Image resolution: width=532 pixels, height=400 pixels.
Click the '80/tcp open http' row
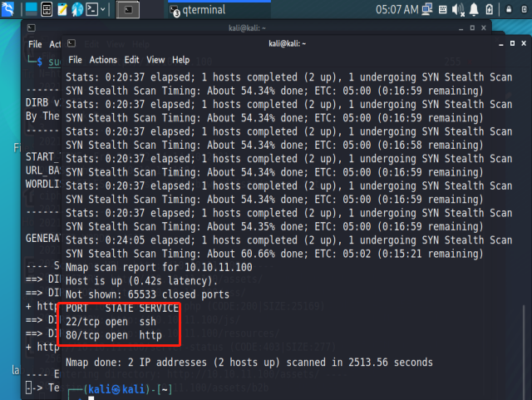pos(114,335)
